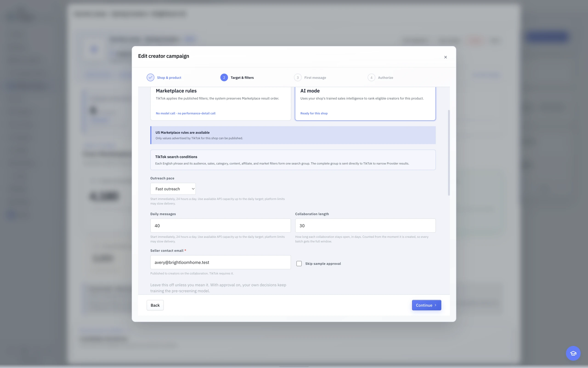The height and width of the screenshot is (368, 588).
Task: Click 'US Marketplace rules are available' heading
Action: [182, 132]
